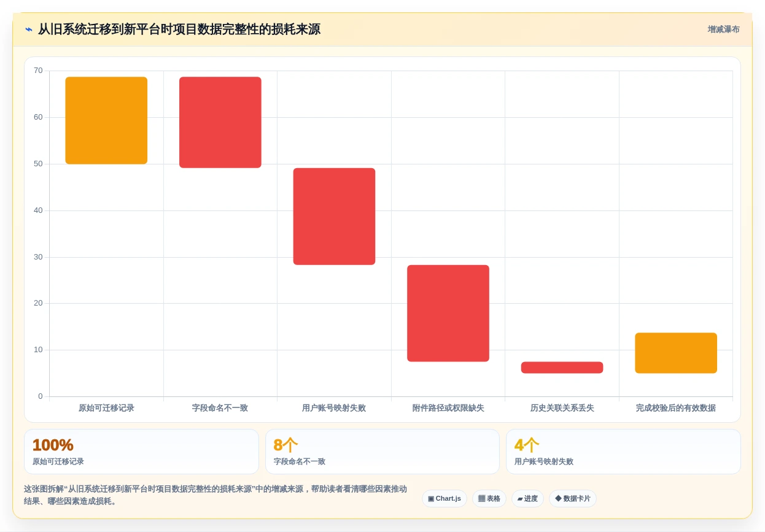This screenshot has width=765, height=532.
Task: Open the 4个 data card
Action: click(x=623, y=452)
